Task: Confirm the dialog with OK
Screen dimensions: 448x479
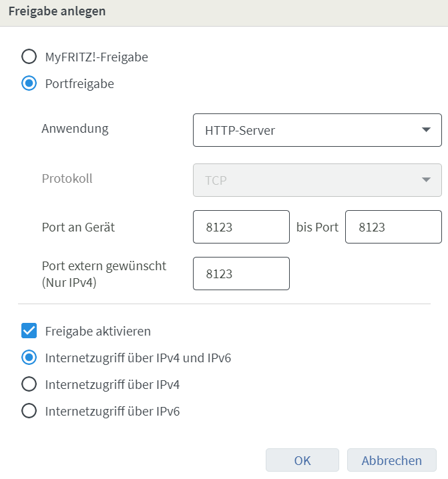Action: tap(302, 460)
